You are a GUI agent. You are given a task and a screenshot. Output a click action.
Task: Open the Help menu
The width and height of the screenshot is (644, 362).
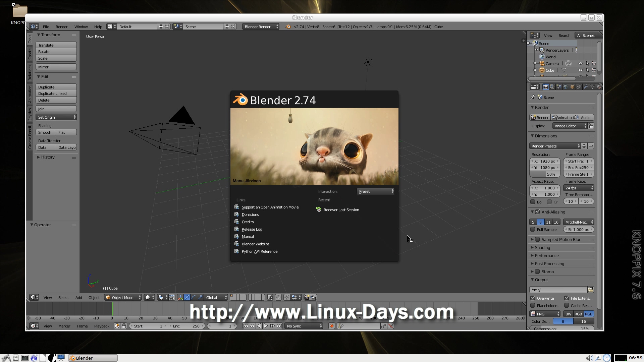point(98,26)
